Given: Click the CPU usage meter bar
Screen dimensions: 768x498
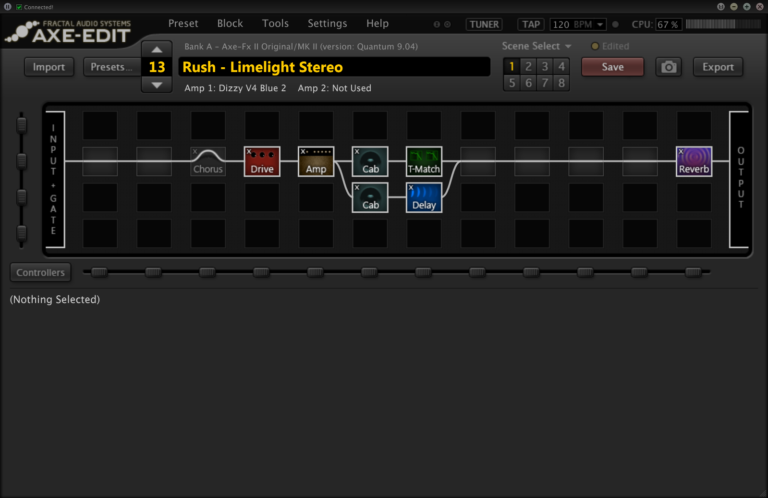Looking at the screenshot, I should 722,24.
